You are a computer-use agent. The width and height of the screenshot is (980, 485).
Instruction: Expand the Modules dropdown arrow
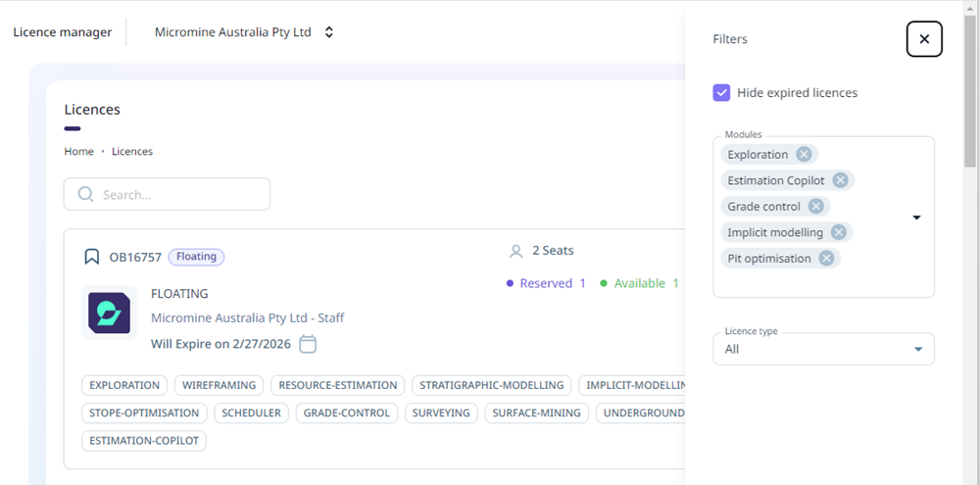coord(916,218)
